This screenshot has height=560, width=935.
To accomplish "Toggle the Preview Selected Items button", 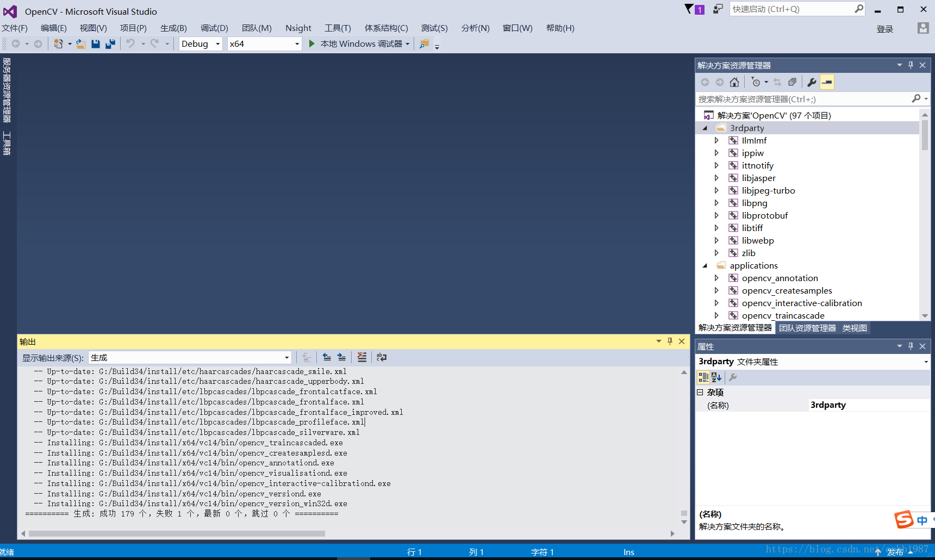I will coord(827,82).
